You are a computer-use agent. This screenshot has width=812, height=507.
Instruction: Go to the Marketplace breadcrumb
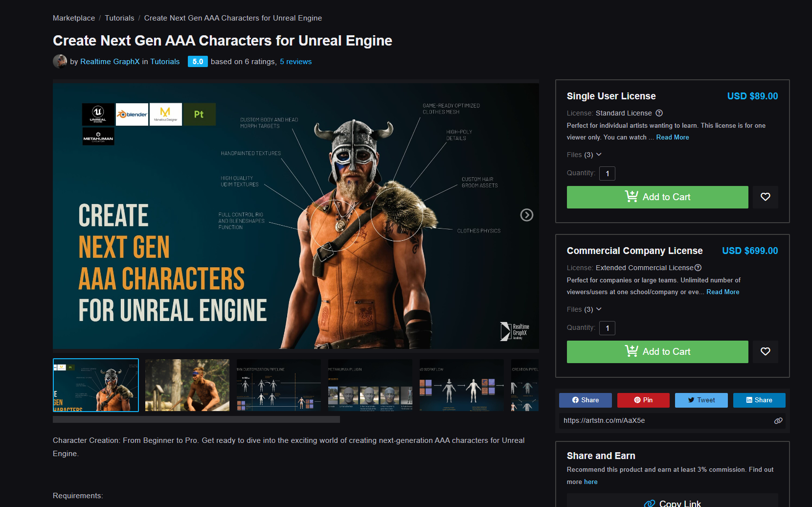click(x=74, y=18)
